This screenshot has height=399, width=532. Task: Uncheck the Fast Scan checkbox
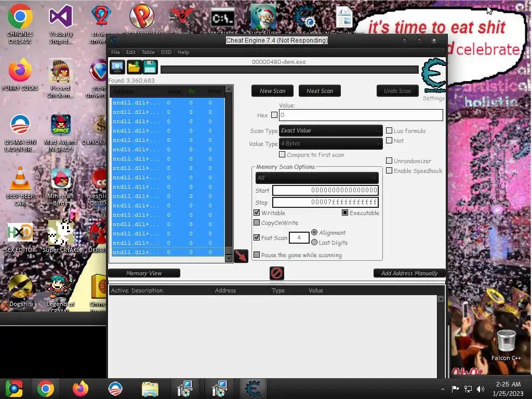tap(257, 237)
